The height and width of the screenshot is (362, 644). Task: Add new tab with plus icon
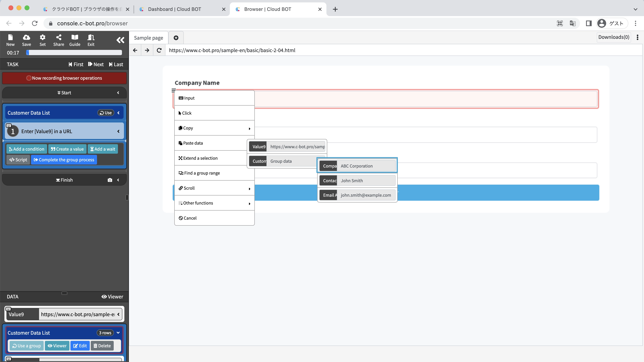click(x=176, y=38)
